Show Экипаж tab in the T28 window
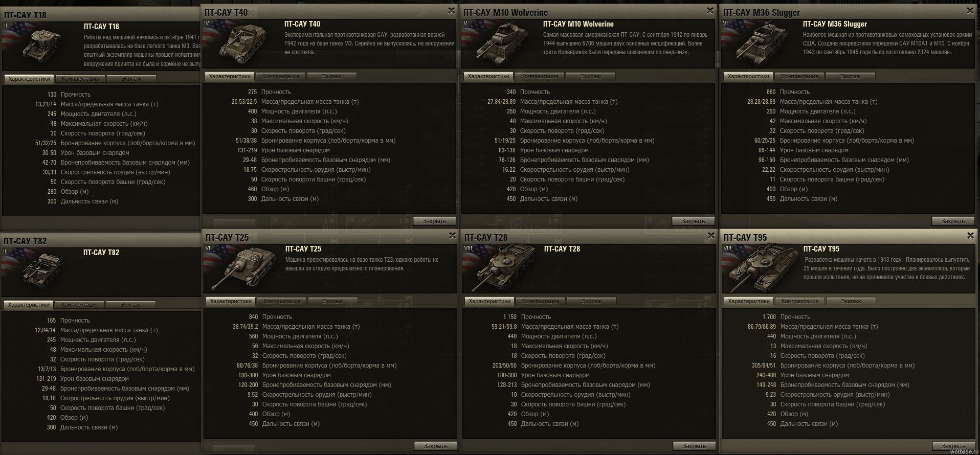Screen dimensions: 980x455 592,301
